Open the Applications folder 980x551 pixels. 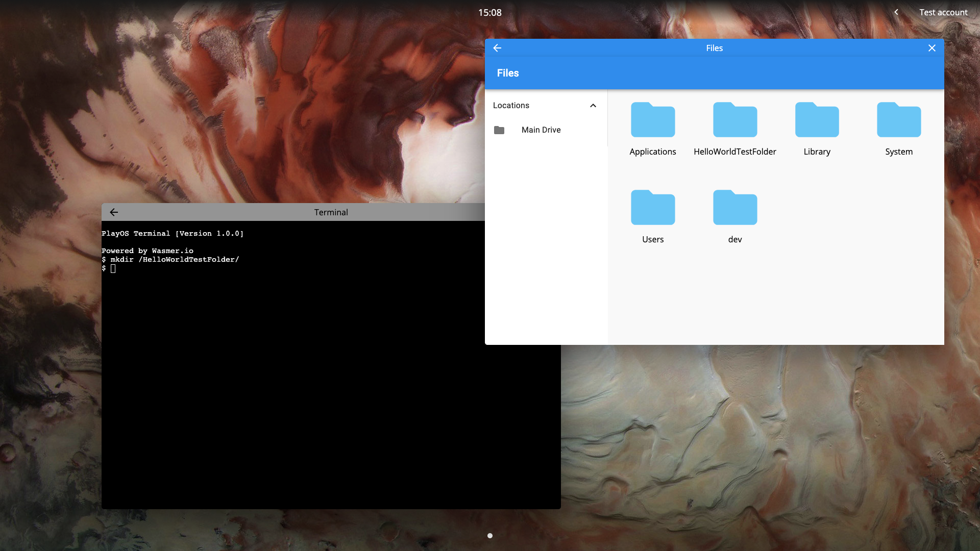pos(652,120)
